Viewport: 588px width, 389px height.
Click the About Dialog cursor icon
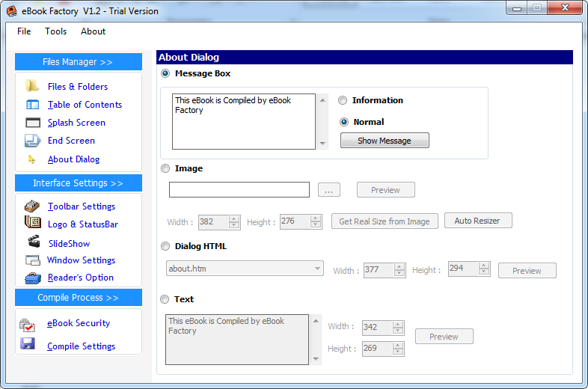[32, 159]
